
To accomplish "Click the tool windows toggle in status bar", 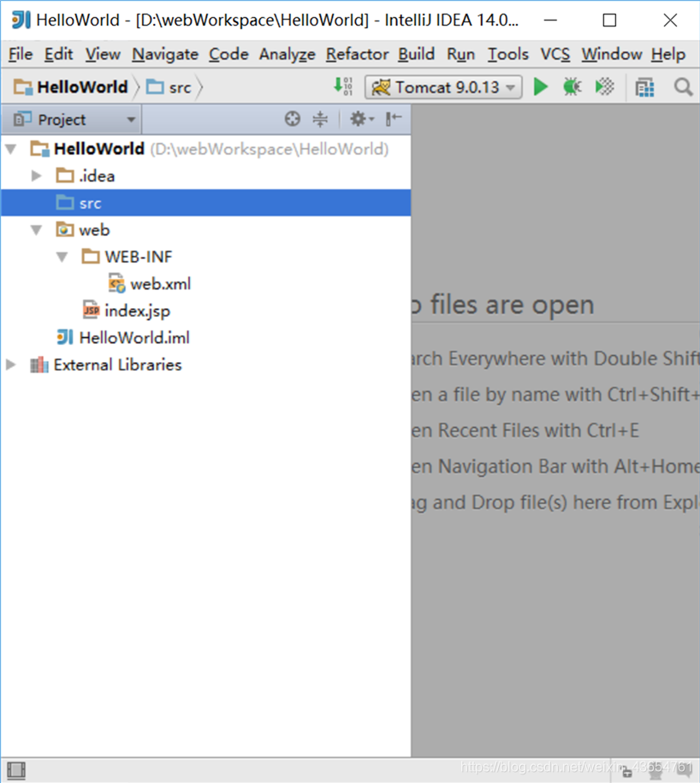I will 16,770.
